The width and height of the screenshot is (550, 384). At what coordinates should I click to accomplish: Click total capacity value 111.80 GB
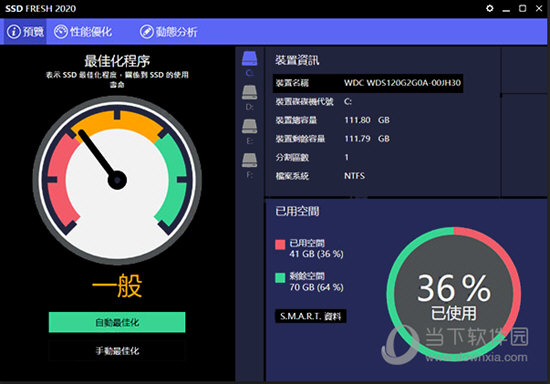pyautogui.click(x=367, y=120)
